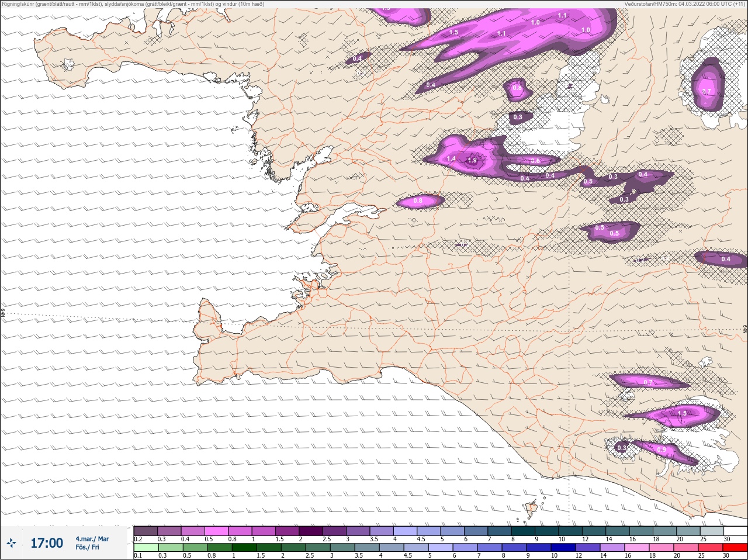The image size is (748, 560).
Task: Click the snow legend number 3.5
Action: pos(374,539)
